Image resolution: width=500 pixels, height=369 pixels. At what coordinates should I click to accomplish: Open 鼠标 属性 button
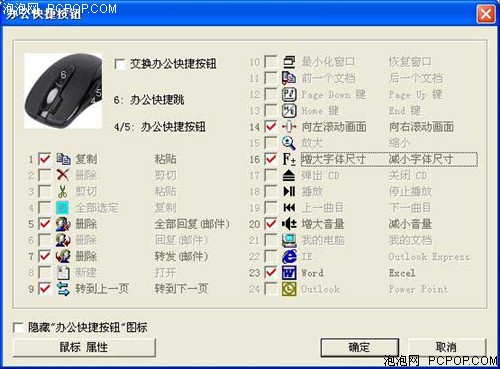click(84, 347)
